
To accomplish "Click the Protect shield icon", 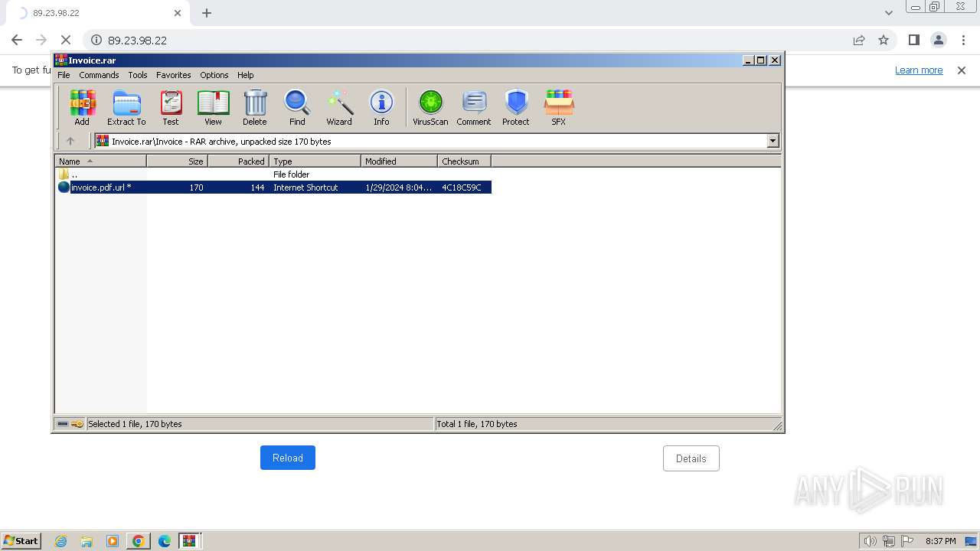I will pyautogui.click(x=516, y=107).
